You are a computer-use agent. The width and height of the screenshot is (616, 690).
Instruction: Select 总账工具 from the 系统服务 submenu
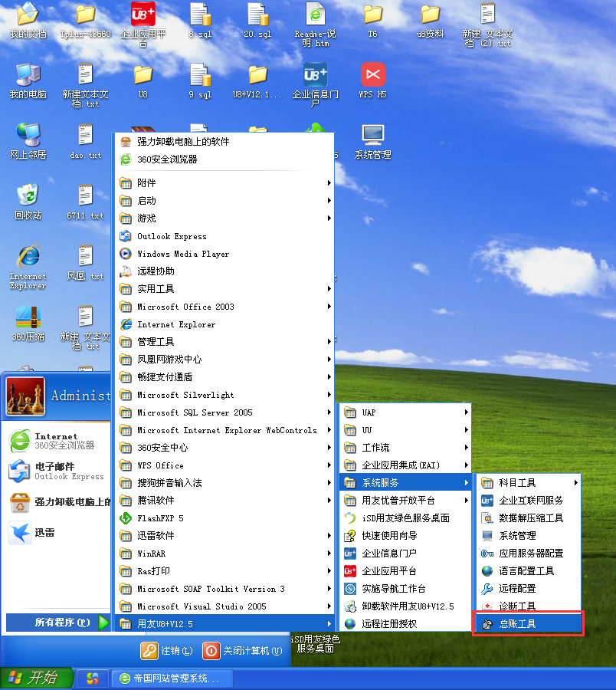tap(529, 623)
